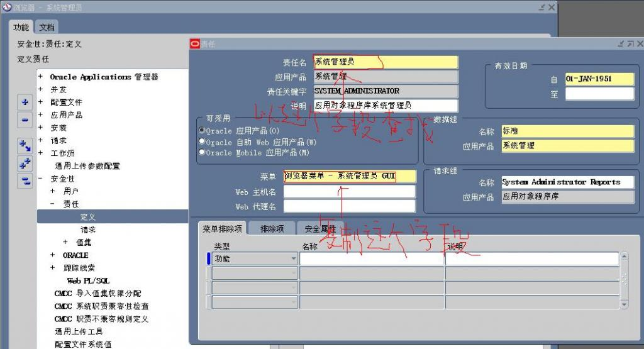The width and height of the screenshot is (644, 349).
Task: Expand the 应用产品 tree node
Action: [x=40, y=114]
